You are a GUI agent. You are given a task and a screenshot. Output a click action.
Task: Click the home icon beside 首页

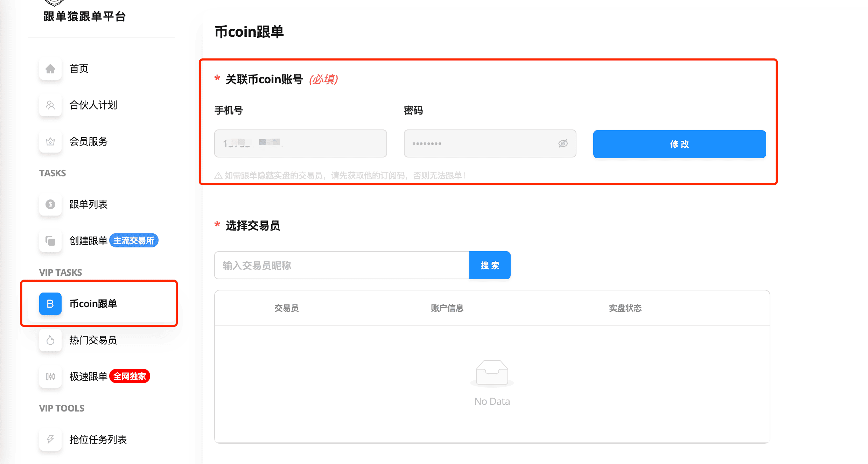click(50, 69)
